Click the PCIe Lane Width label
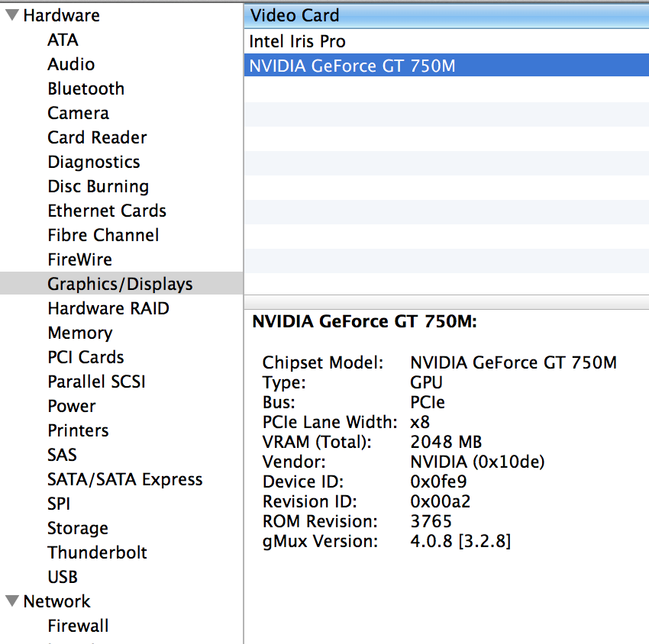Screen dimensions: 649x644 330,422
